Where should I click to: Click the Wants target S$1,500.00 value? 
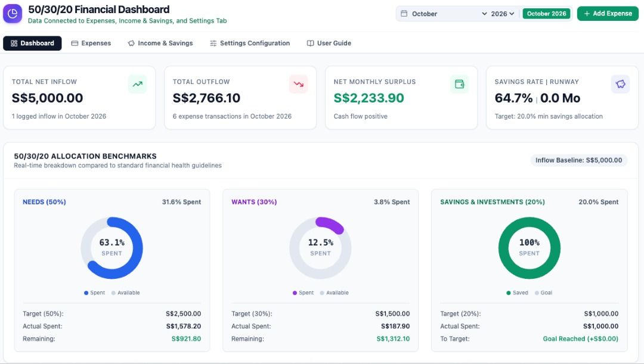392,313
